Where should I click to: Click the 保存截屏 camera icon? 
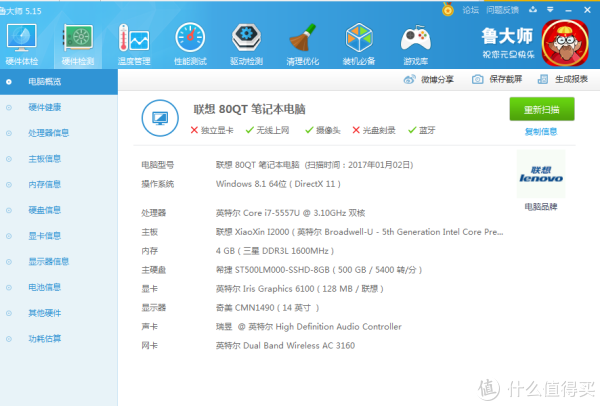coord(477,80)
